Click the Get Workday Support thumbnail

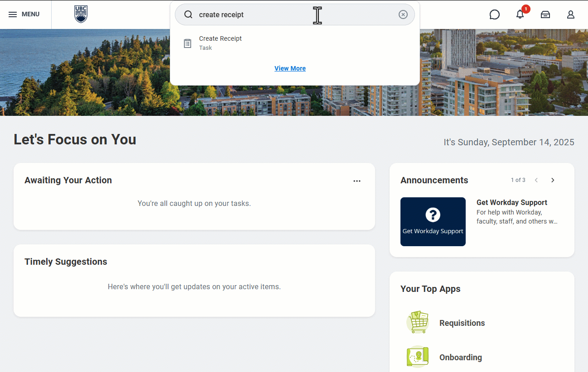433,222
